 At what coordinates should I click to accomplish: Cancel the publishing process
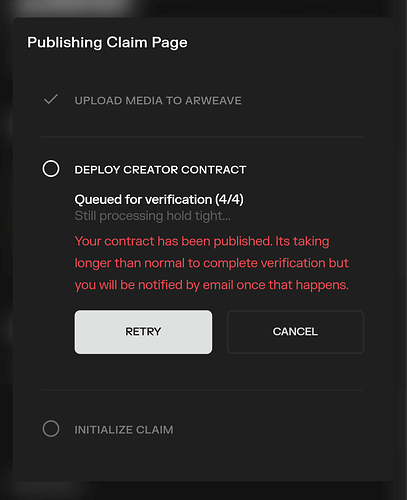(x=295, y=332)
